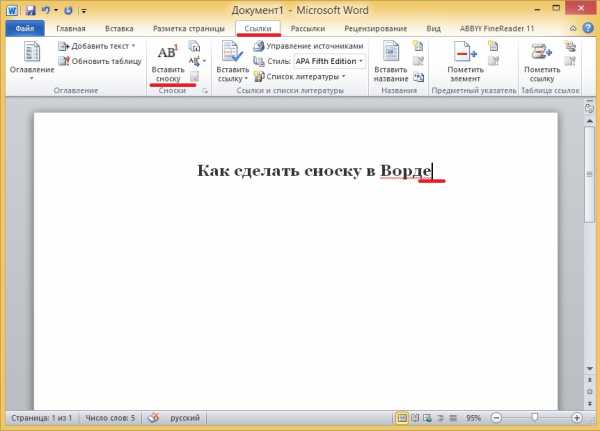Open the Рецензирование tab
The height and width of the screenshot is (431, 600).
(376, 28)
